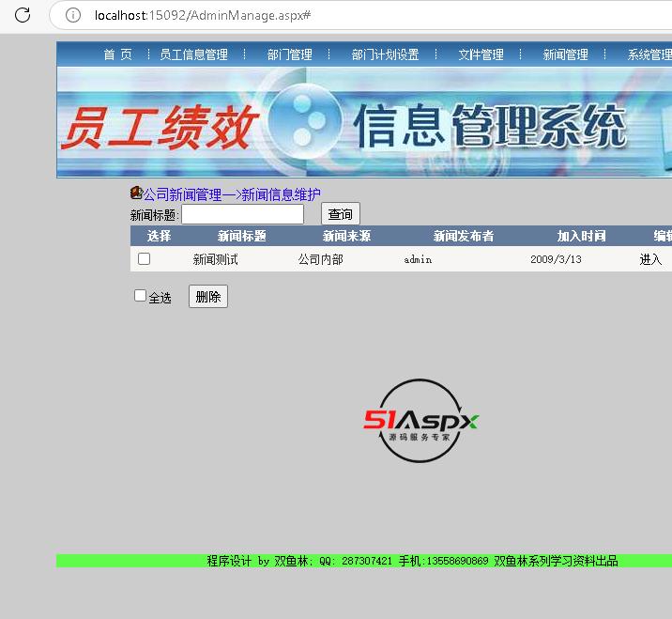This screenshot has height=619, width=672.
Task: Open the 系统管理 menu
Action: pos(649,54)
